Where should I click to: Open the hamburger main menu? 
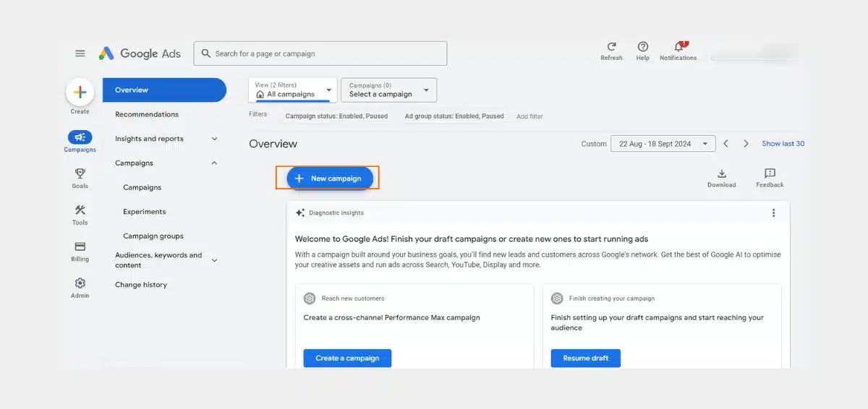[x=80, y=53]
